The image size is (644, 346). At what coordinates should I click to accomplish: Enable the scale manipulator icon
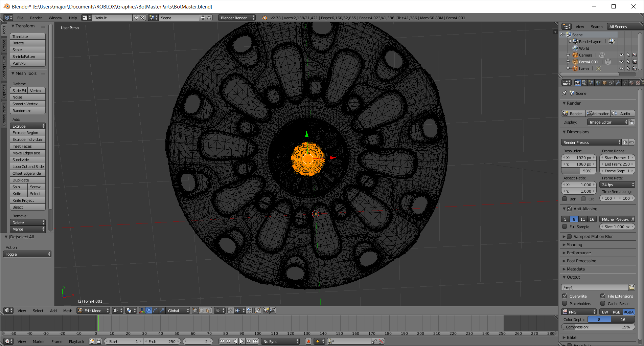pyautogui.click(x=162, y=310)
